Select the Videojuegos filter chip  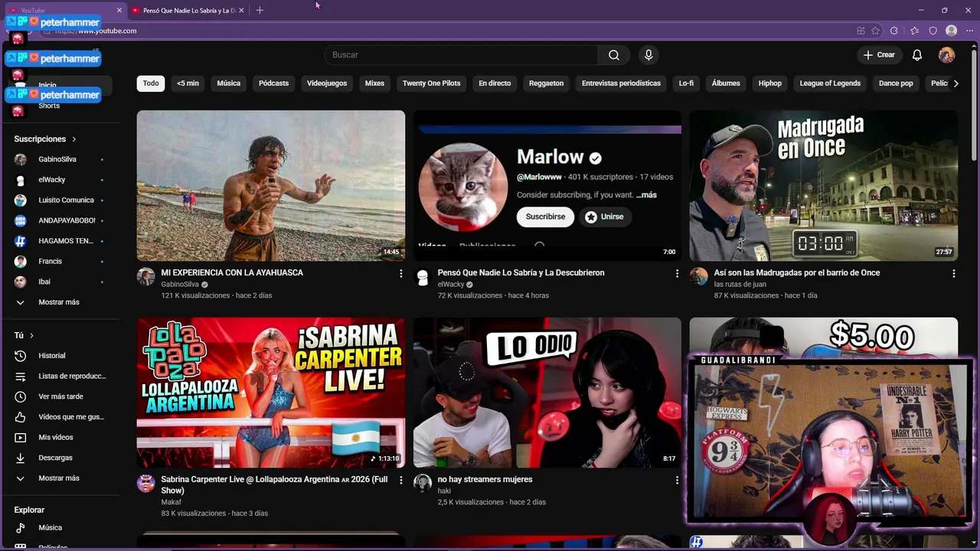(327, 83)
